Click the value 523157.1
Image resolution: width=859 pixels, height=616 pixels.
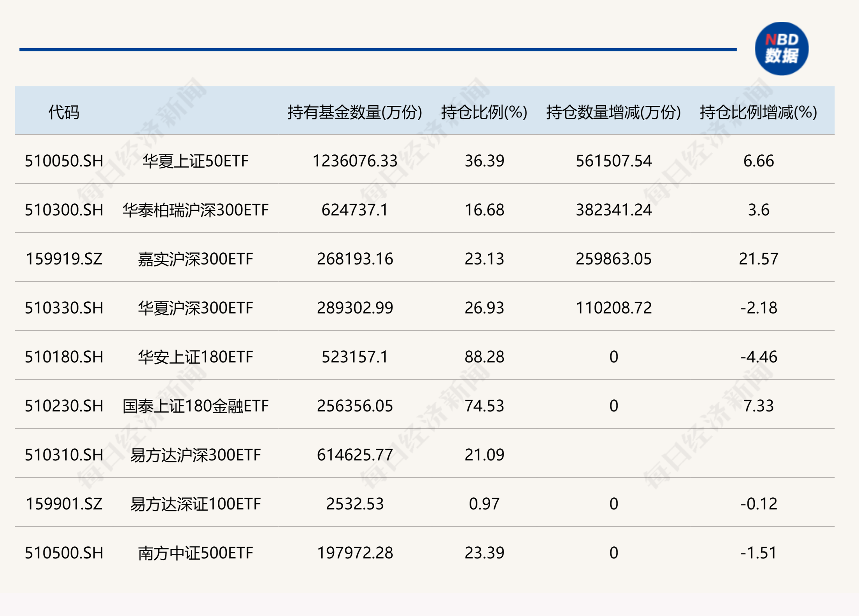355,357
